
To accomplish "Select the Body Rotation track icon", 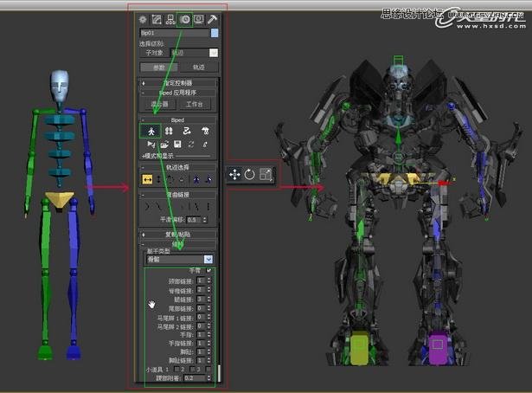I will (x=170, y=179).
